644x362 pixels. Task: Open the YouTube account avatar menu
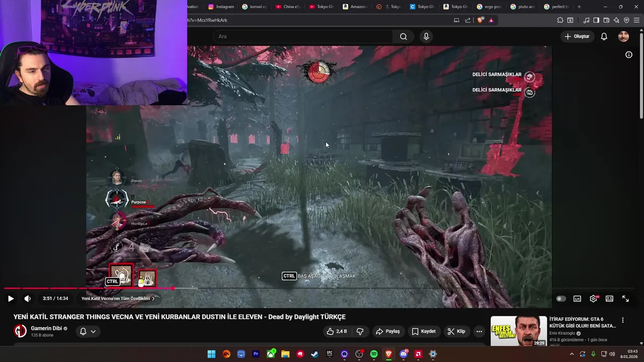click(623, 36)
